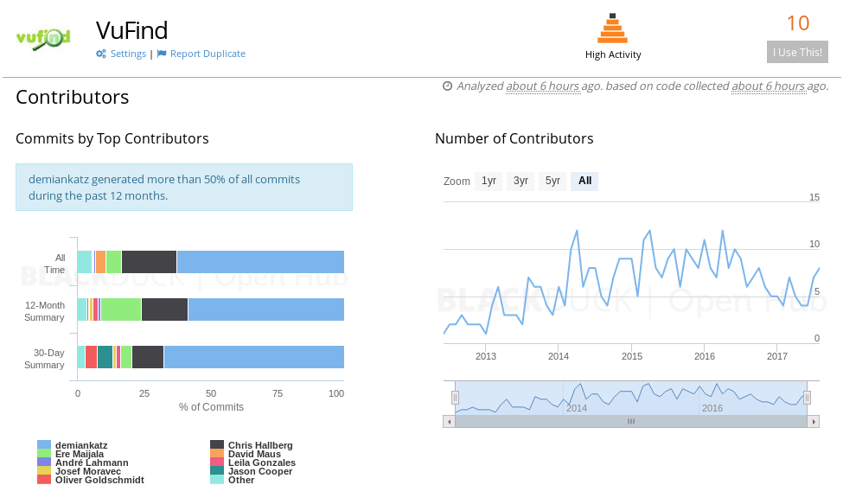Viewport: 843px width, 504px height.
Task: Click the VuFind project title
Action: (x=131, y=30)
